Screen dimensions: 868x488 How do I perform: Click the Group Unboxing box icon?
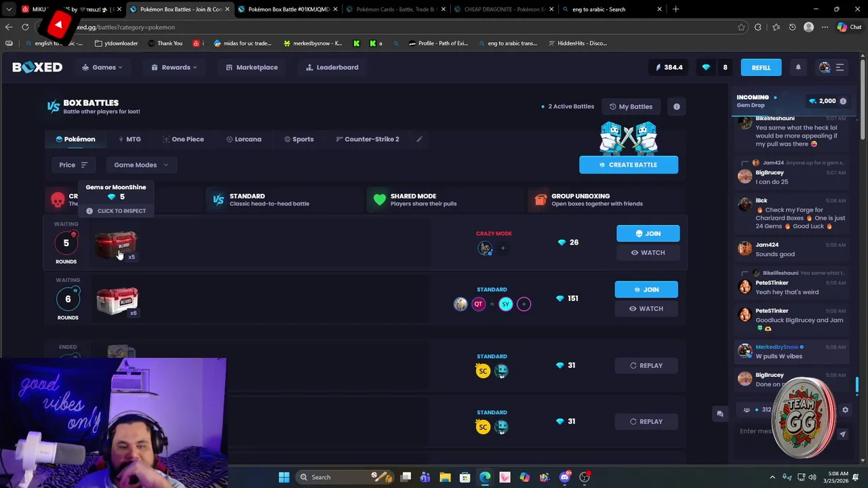coord(540,199)
